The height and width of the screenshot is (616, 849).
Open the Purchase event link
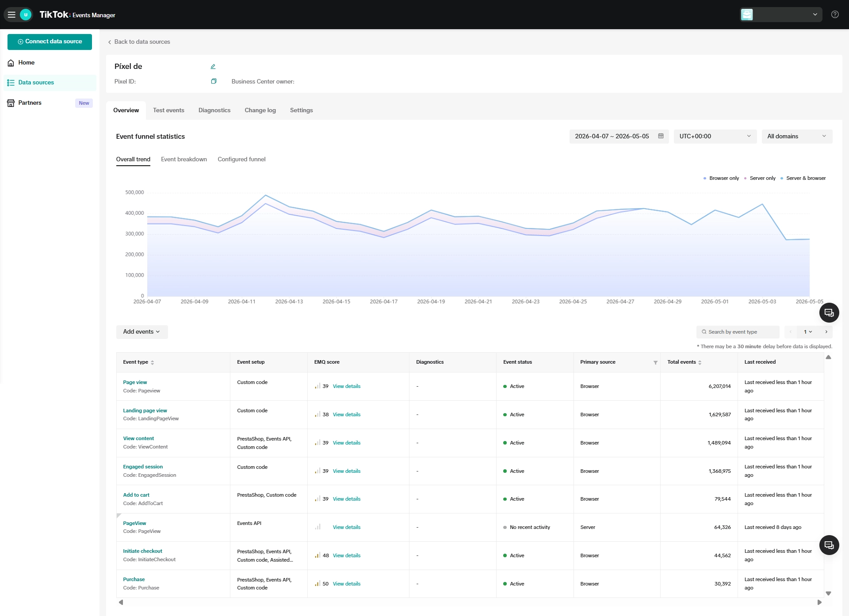[134, 579]
